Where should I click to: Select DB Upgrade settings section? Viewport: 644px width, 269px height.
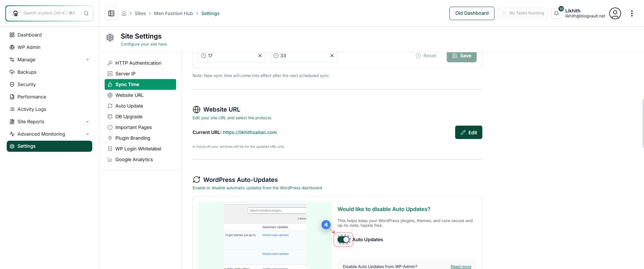(x=140, y=117)
